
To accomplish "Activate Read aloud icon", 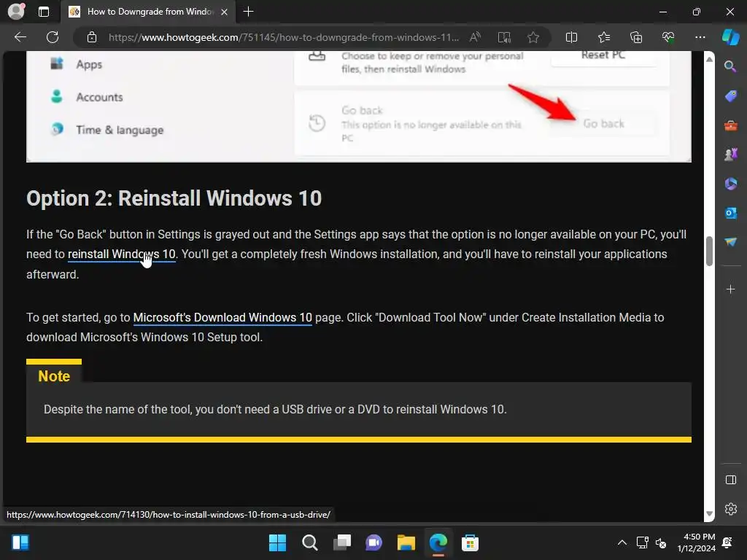I will pyautogui.click(x=475, y=37).
